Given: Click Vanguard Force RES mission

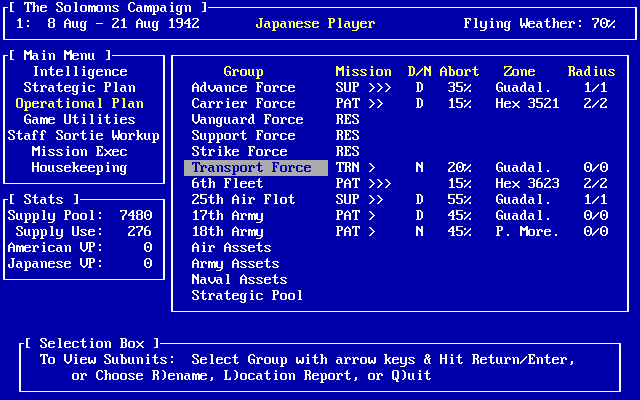Looking at the screenshot, I should 347,119.
